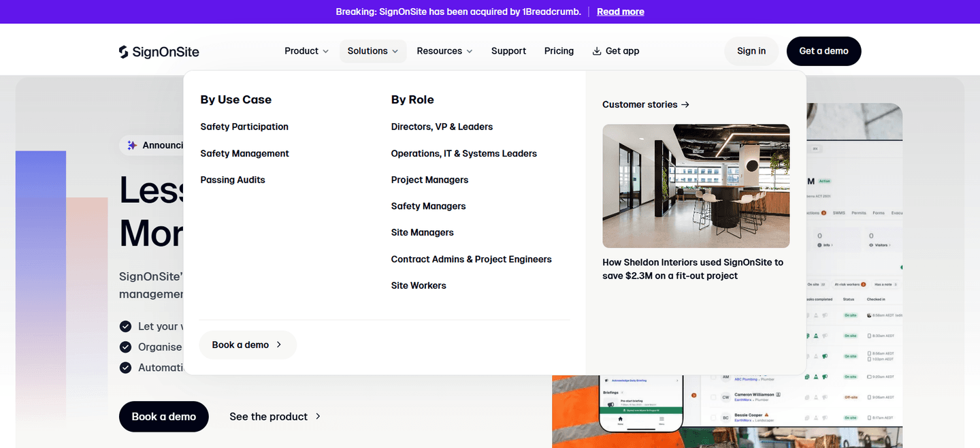The width and height of the screenshot is (980, 448).
Task: Click See the product link
Action: pyautogui.click(x=275, y=417)
